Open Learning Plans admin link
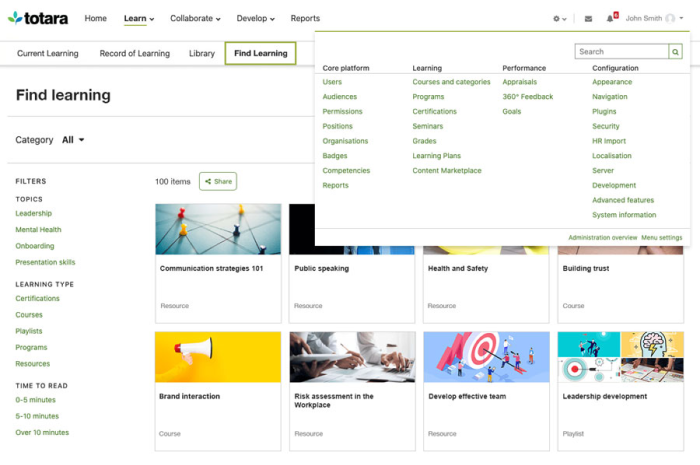Screen dimensions: 700x465 click(x=437, y=155)
